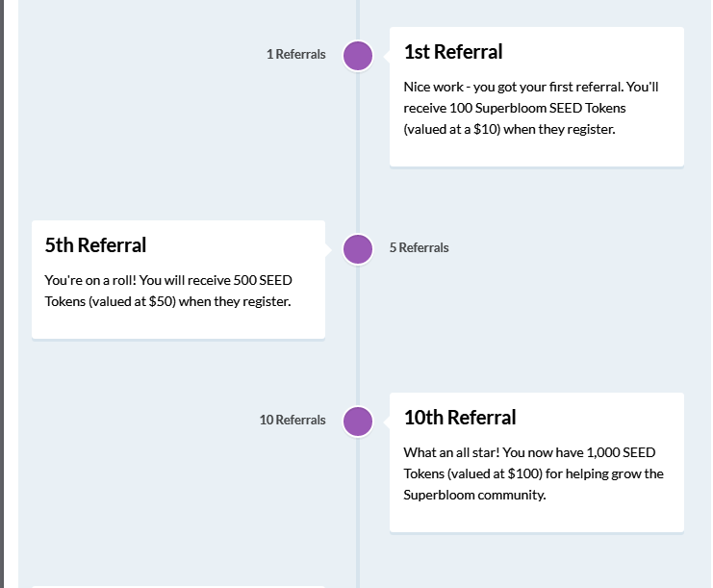Click the 100 Superbloom SEED Tokens description
The width and height of the screenshot is (713, 588).
[x=531, y=108]
